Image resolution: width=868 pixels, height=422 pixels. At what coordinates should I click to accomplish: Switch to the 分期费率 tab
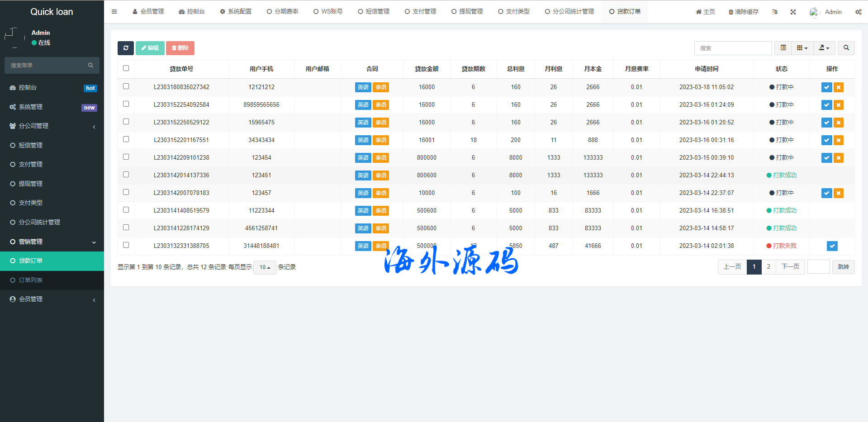coord(283,12)
